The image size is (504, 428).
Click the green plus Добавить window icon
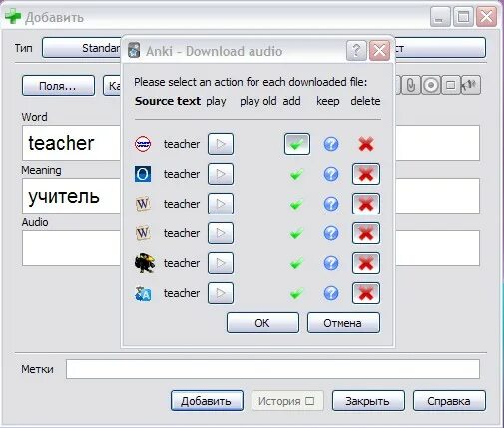[13, 17]
